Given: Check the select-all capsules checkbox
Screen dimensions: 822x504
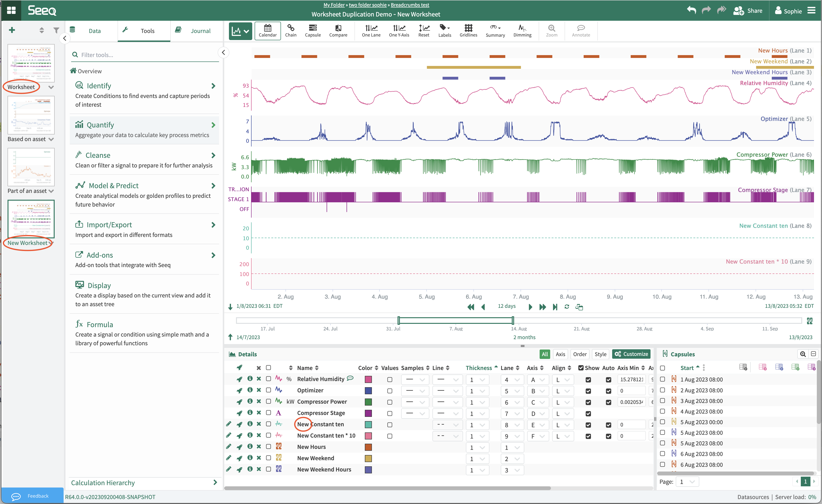Looking at the screenshot, I should click(x=663, y=368).
